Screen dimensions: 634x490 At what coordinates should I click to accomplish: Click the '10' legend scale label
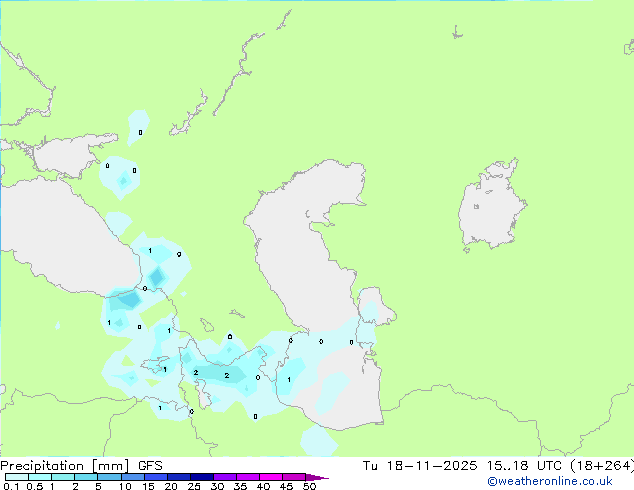(125, 486)
